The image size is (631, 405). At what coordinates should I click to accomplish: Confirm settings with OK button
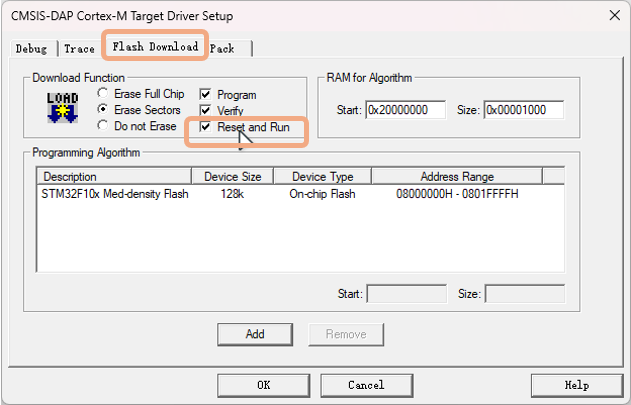(x=264, y=385)
